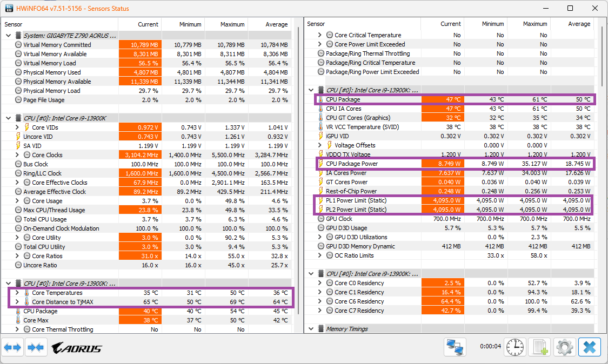The width and height of the screenshot is (608, 364).
Task: Click left panel Sensor column header
Action: [60, 24]
